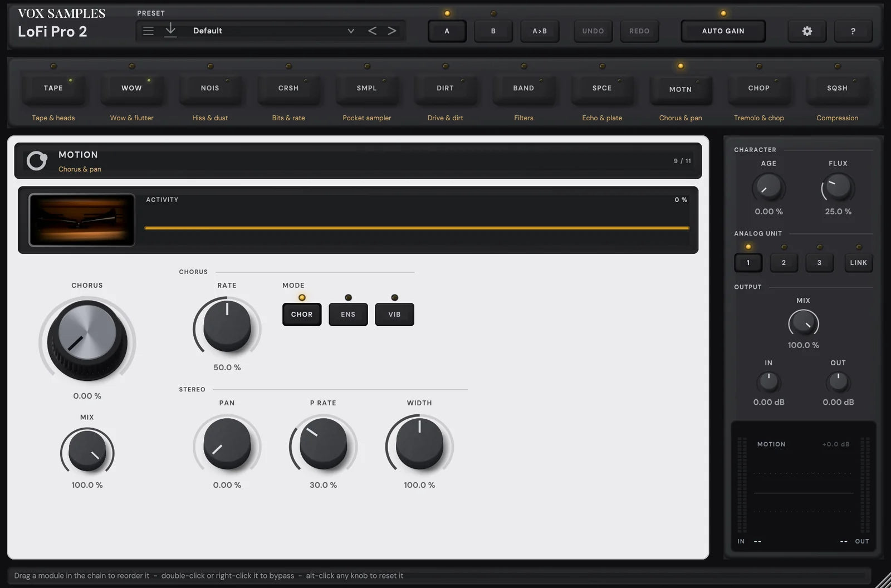
Task: Open the SQSH compression module
Action: (838, 88)
